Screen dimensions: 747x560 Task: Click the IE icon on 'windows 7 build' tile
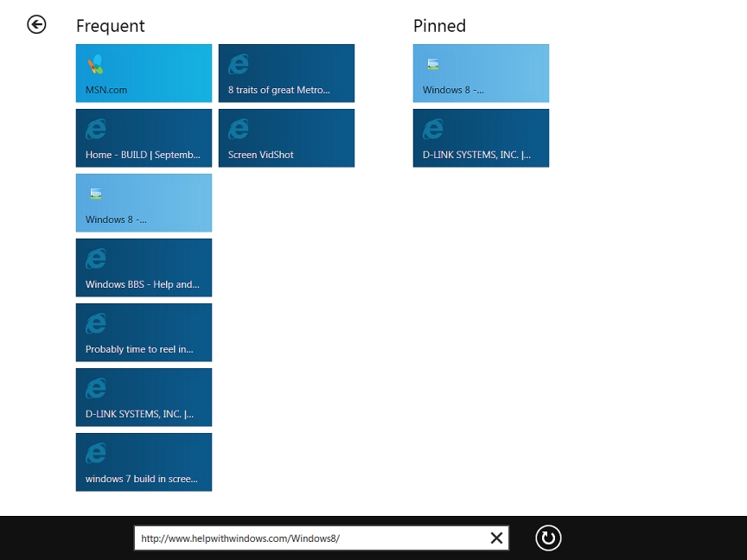tap(96, 453)
